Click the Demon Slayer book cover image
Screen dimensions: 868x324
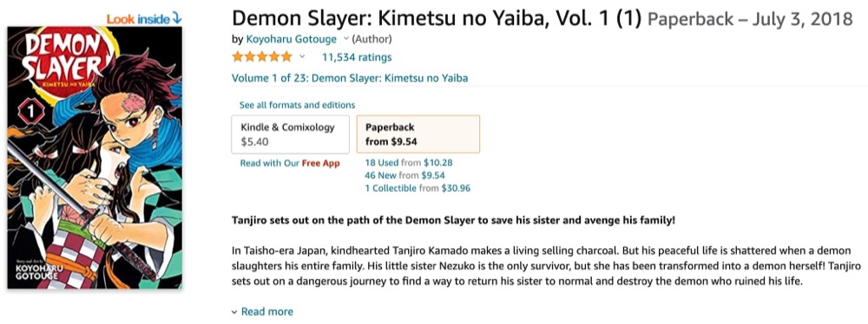pyautogui.click(x=95, y=158)
